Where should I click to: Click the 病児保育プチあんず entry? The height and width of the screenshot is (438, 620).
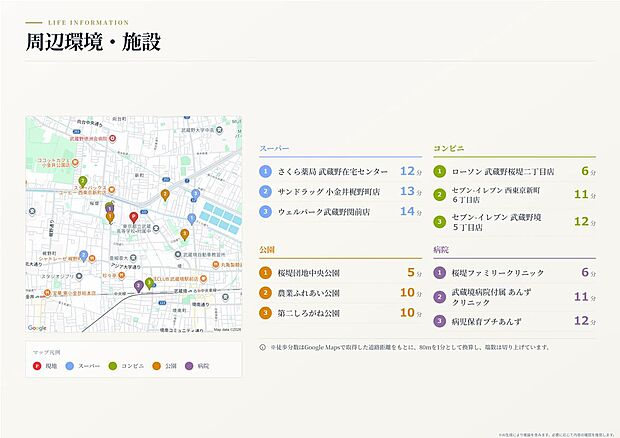click(x=487, y=321)
